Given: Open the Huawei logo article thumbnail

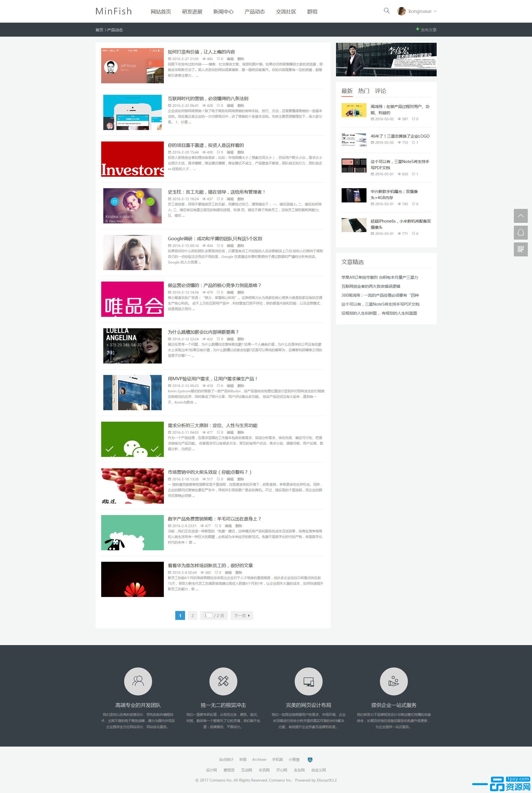Looking at the screenshot, I should [132, 579].
